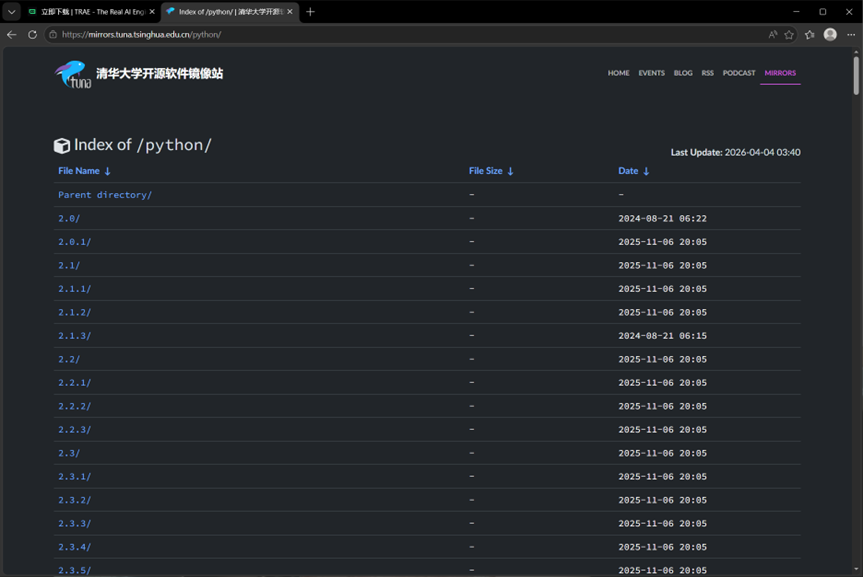Sort by Date column

pos(628,171)
